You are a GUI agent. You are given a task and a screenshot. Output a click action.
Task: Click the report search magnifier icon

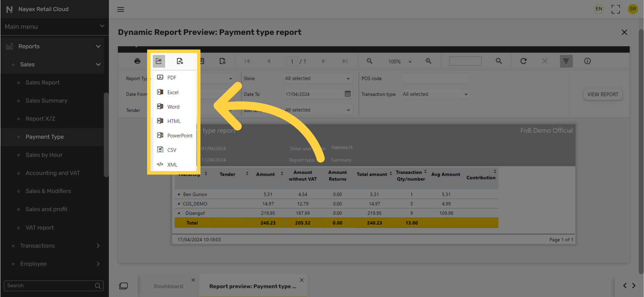[499, 61]
